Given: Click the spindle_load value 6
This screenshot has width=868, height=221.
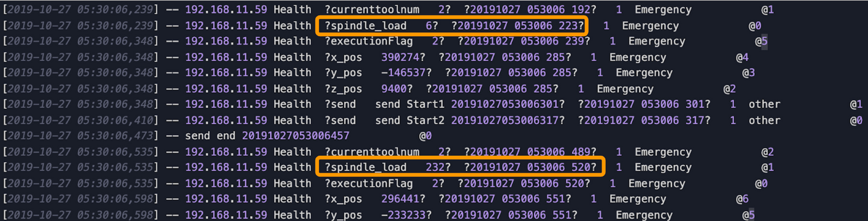Looking at the screenshot, I should pyautogui.click(x=429, y=26).
